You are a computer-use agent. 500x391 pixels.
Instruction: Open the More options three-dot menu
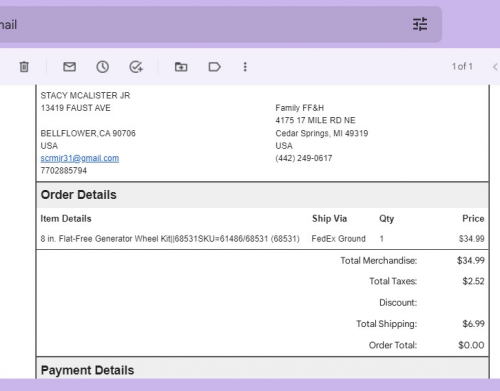[x=245, y=67]
